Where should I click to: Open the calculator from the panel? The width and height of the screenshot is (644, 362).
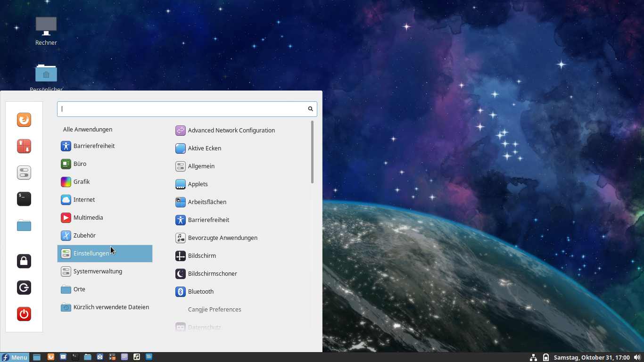pyautogui.click(x=112, y=357)
